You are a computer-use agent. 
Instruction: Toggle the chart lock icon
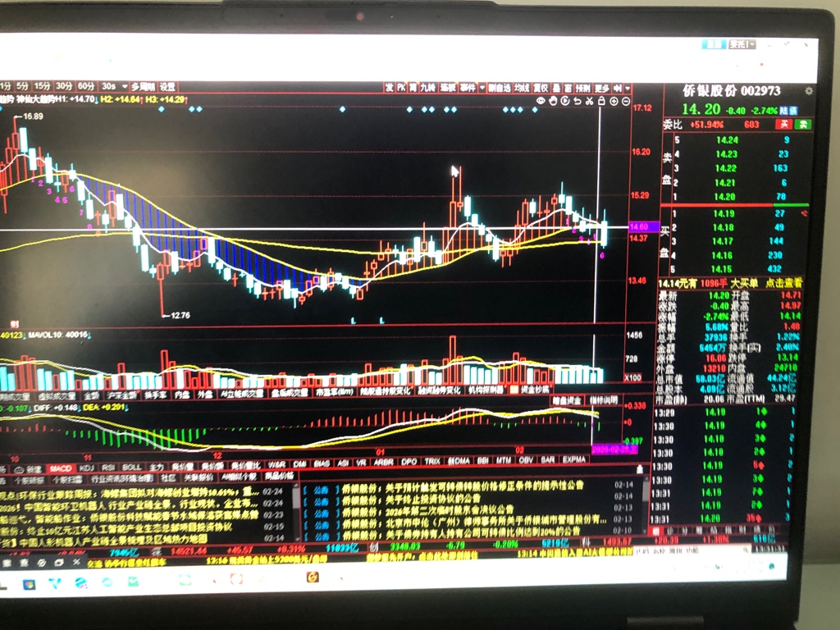(x=601, y=101)
